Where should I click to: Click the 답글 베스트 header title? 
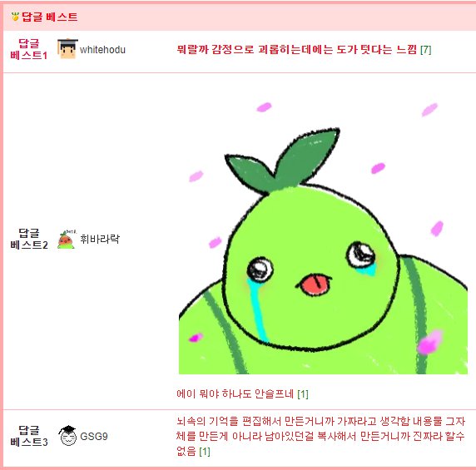(x=49, y=17)
